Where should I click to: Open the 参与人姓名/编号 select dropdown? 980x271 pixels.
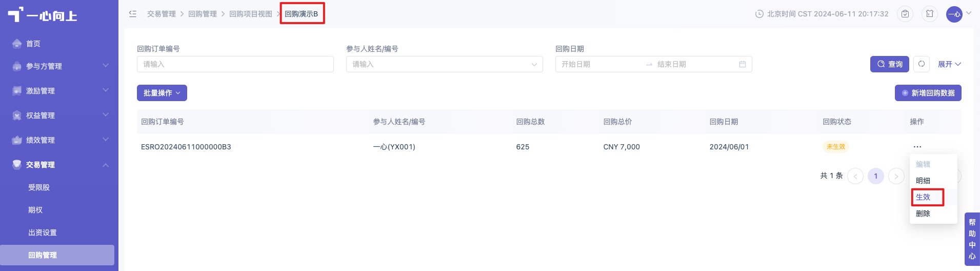(x=445, y=64)
